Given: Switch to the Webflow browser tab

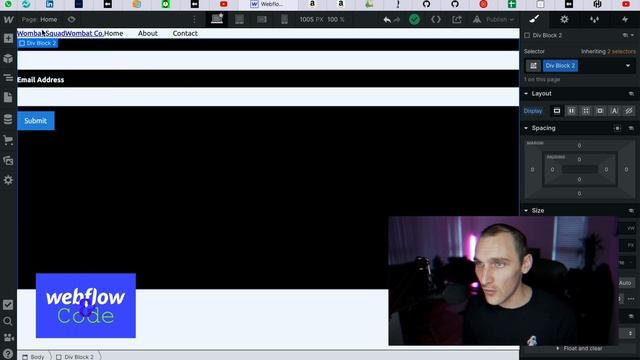Looking at the screenshot, I should coord(267,4).
